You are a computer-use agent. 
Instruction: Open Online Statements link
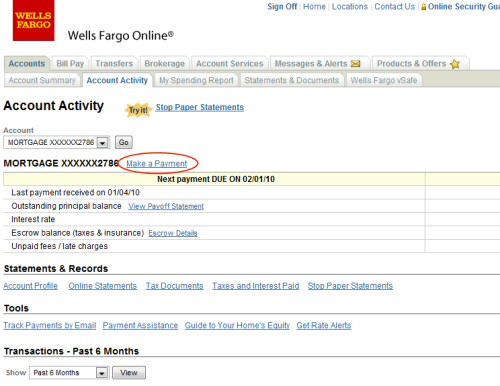coord(103,286)
